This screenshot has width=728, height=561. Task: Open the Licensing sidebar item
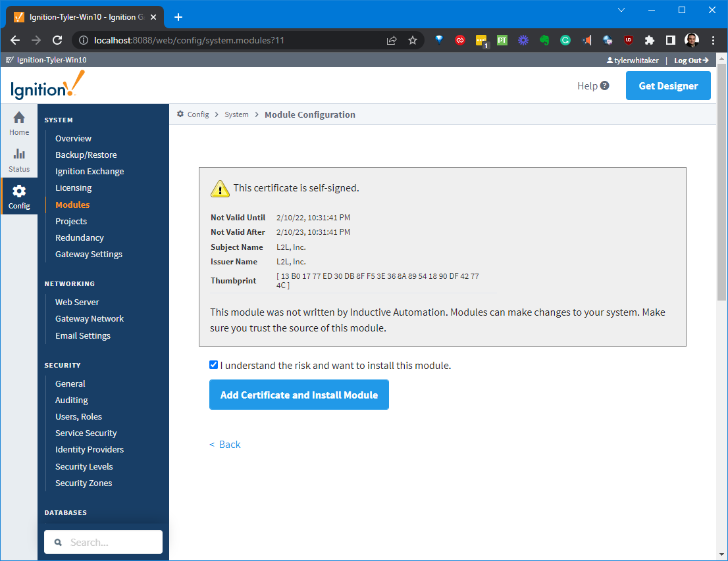tap(73, 188)
